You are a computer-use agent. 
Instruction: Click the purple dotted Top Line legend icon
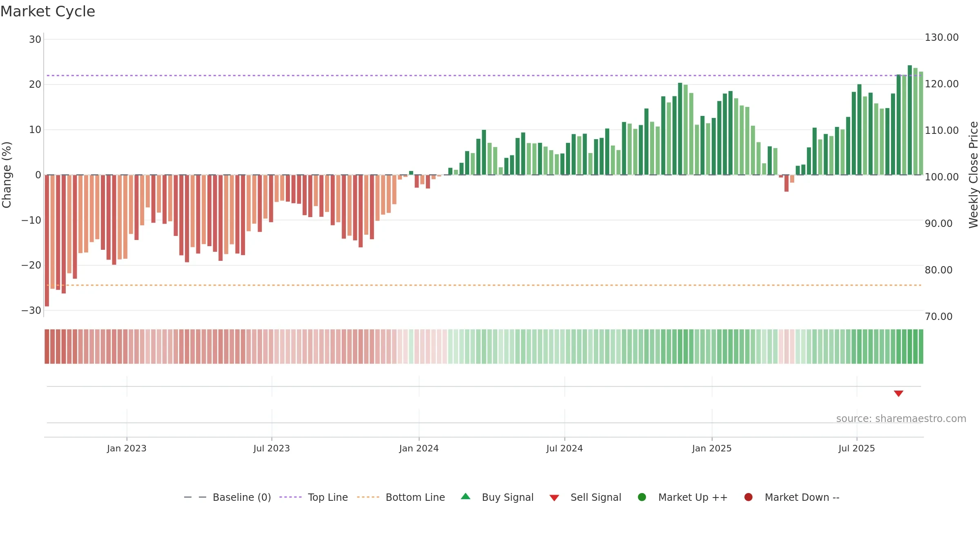[290, 497]
